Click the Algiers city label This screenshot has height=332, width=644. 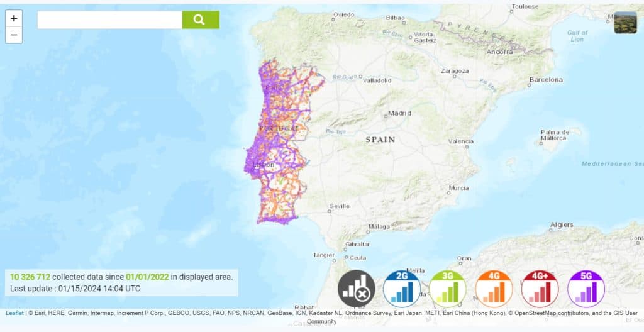pyautogui.click(x=562, y=224)
